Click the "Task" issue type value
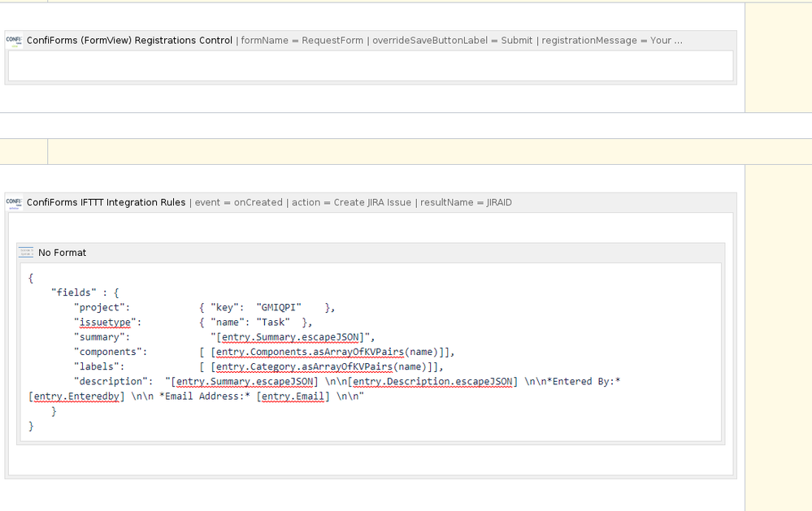The image size is (812, 511). (x=273, y=323)
